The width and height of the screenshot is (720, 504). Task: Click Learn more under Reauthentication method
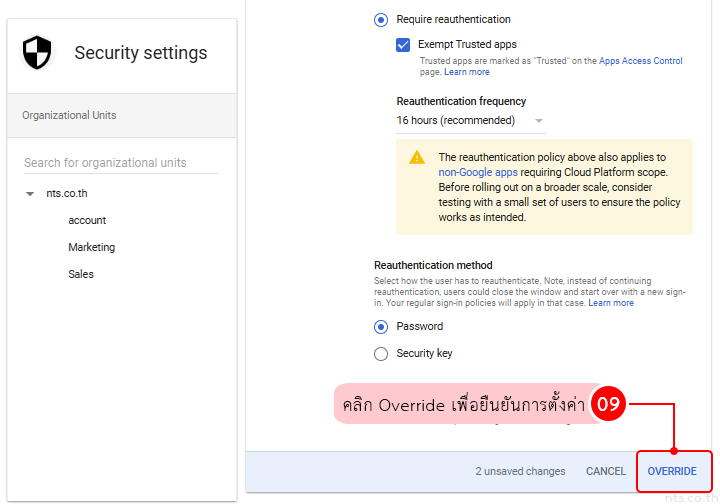611,303
